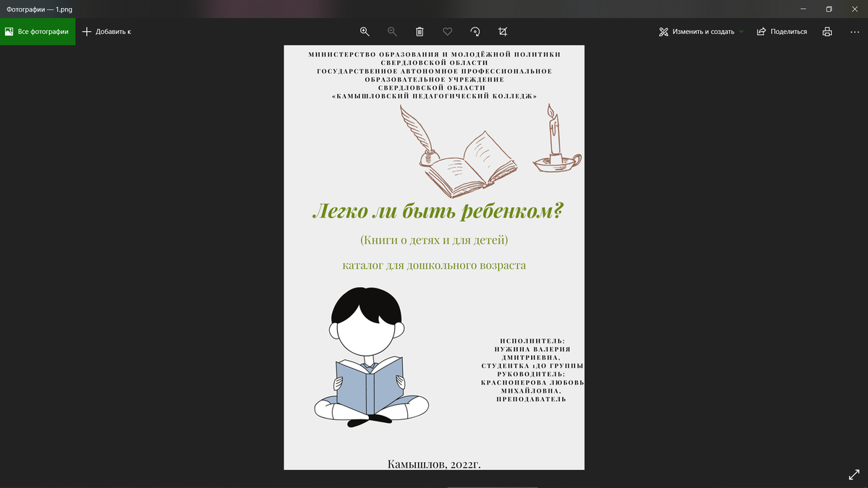This screenshot has width=868, height=488.
Task: Click the Поделиться share button
Action: (x=782, y=32)
